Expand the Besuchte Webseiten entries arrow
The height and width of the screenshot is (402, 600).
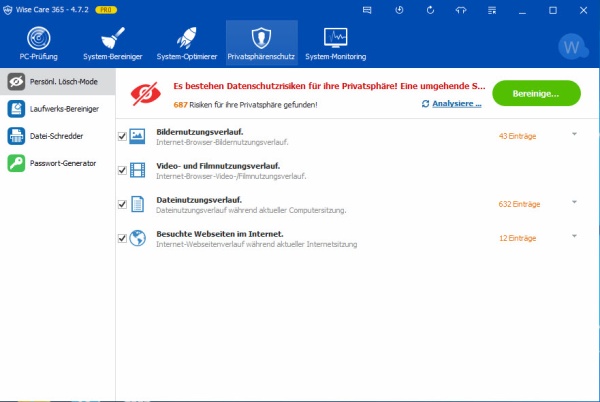tap(574, 236)
